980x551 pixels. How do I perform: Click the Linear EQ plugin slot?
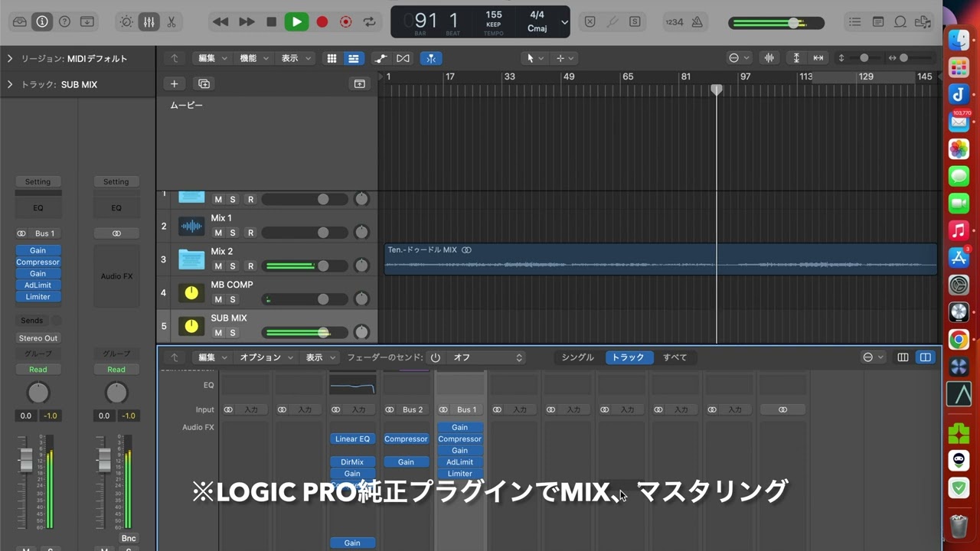point(352,439)
